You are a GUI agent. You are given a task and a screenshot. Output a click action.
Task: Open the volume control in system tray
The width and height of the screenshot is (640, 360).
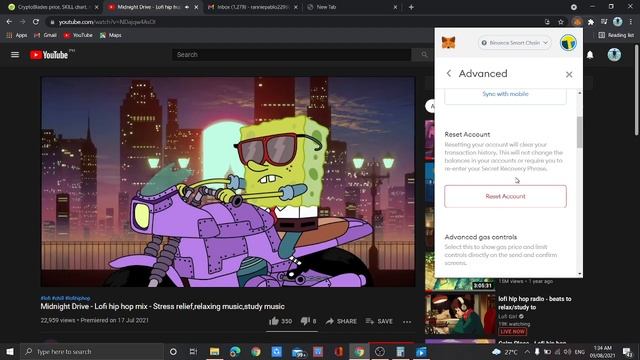pos(567,352)
